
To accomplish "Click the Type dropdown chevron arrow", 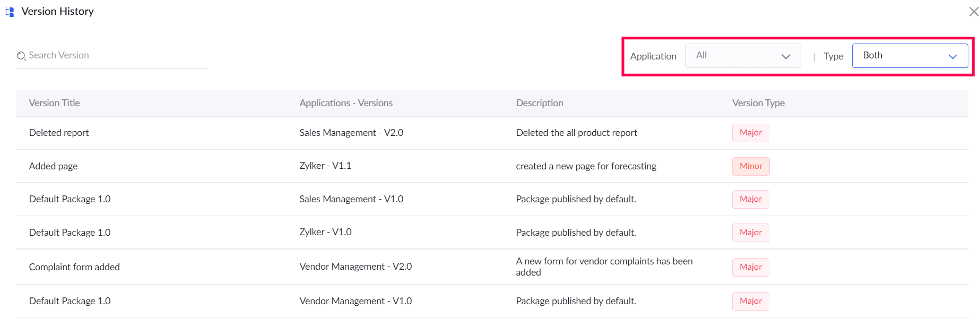I will pyautogui.click(x=953, y=56).
